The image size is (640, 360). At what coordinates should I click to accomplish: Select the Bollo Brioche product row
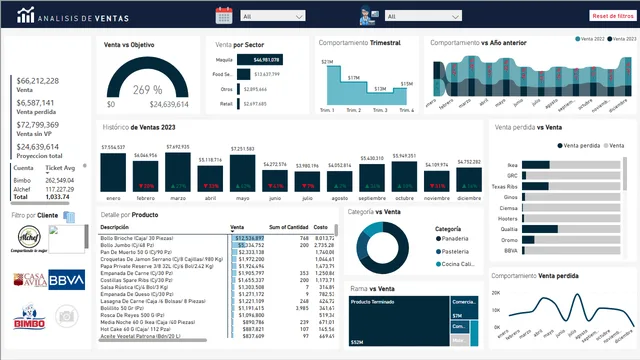pyautogui.click(x=217, y=238)
